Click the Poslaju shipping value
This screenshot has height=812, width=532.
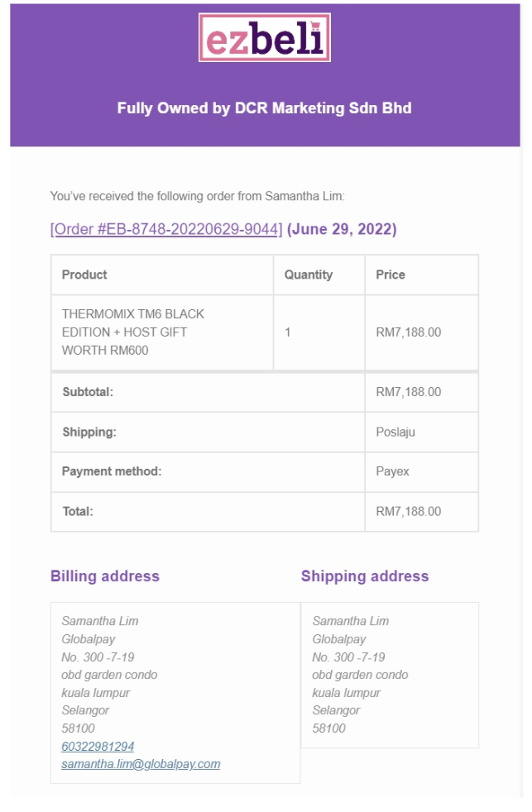pos(395,432)
